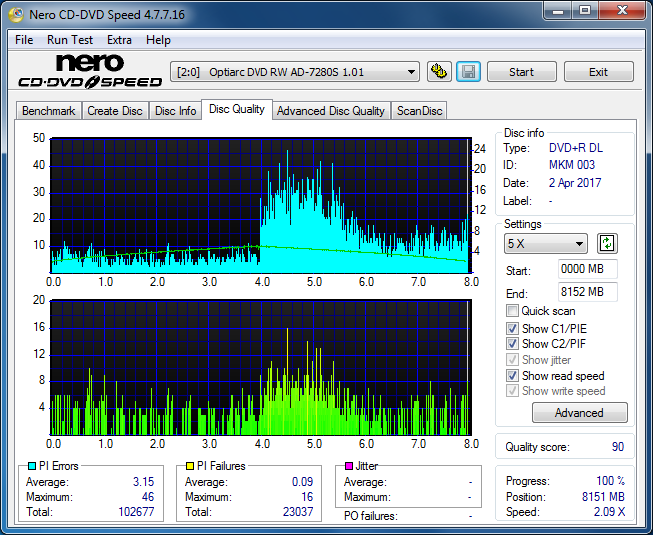
Task: Click the Start position field 0000 MB
Action: 587,269
